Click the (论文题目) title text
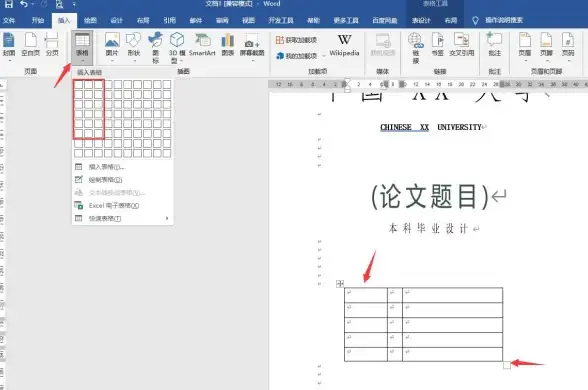 (430, 196)
